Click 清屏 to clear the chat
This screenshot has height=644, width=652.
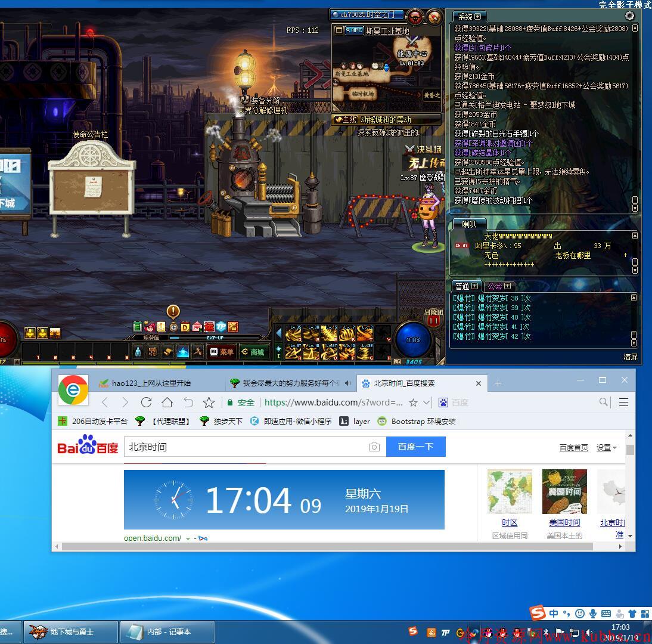point(631,357)
